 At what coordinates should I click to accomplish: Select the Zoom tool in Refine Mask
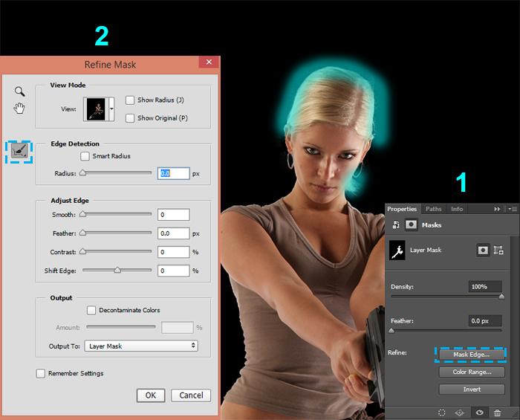tap(19, 91)
